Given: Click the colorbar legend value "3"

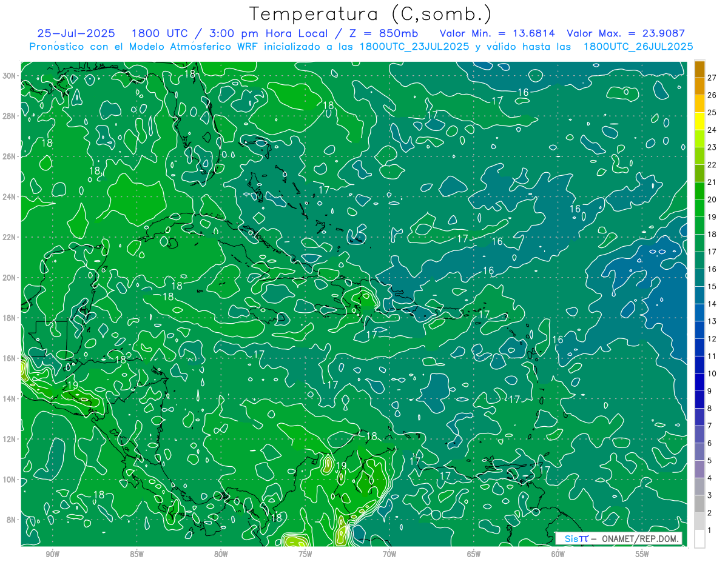Looking at the screenshot, I should pos(709,495).
